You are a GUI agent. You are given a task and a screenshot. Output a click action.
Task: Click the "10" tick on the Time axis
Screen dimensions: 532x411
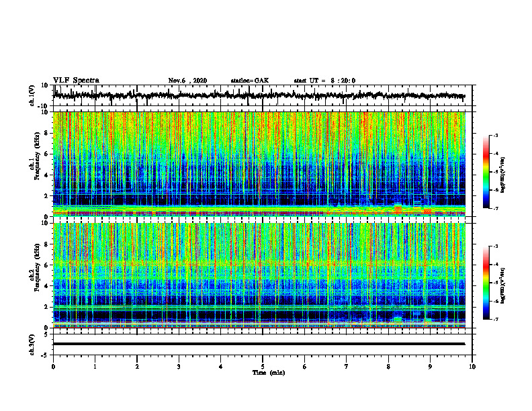(x=472, y=367)
